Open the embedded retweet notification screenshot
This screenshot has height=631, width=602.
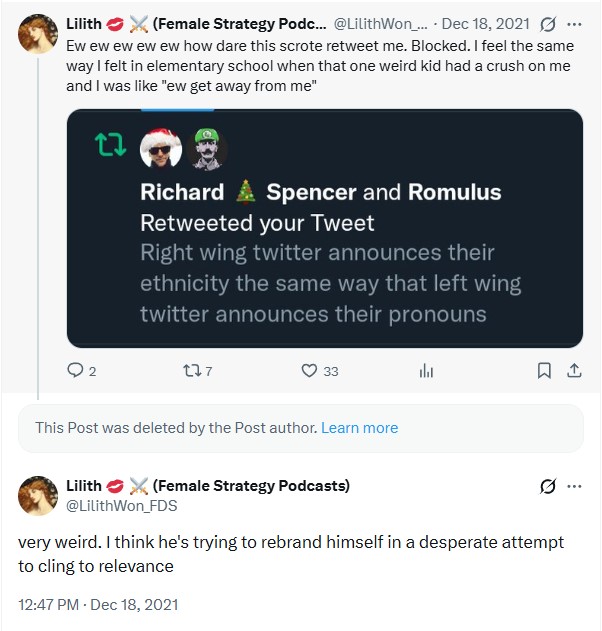point(324,228)
